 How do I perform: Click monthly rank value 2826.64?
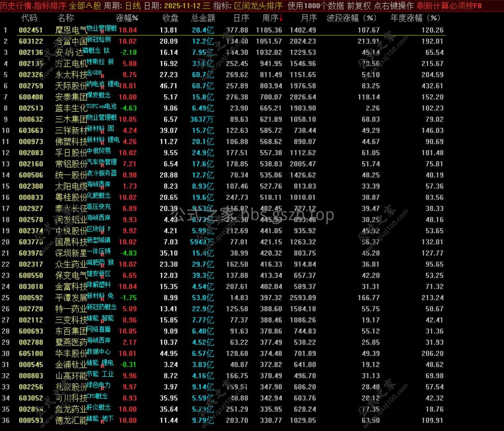pyautogui.click(x=303, y=97)
